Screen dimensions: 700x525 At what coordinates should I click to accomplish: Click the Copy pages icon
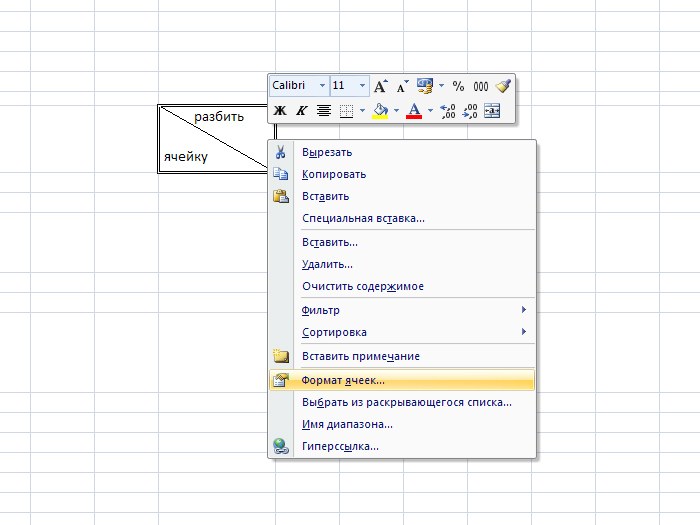coord(280,174)
